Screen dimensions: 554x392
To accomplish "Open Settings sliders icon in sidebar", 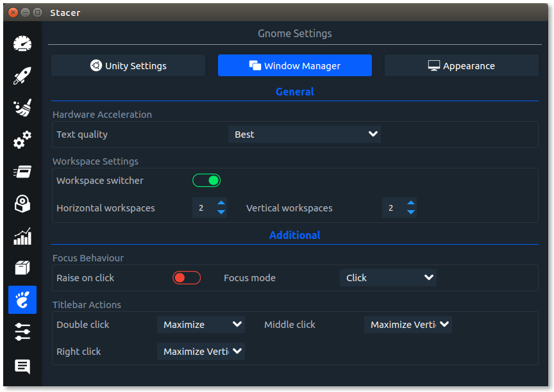I will tap(22, 332).
